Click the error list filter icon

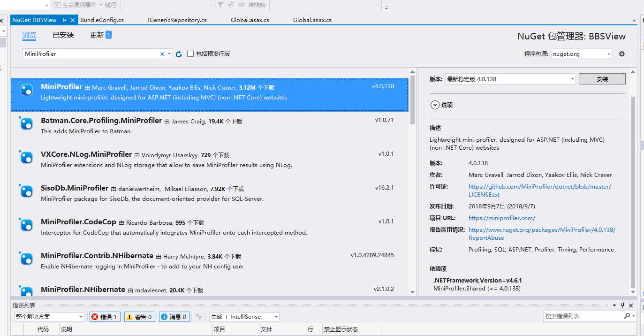click(x=199, y=317)
